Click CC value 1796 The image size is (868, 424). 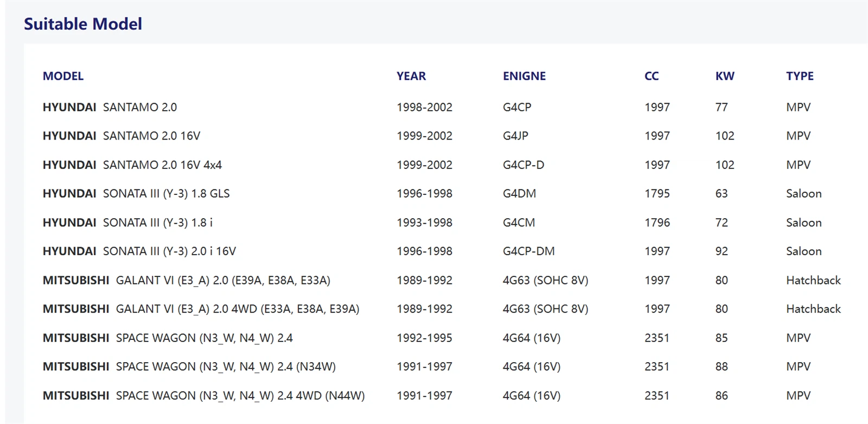pyautogui.click(x=657, y=223)
